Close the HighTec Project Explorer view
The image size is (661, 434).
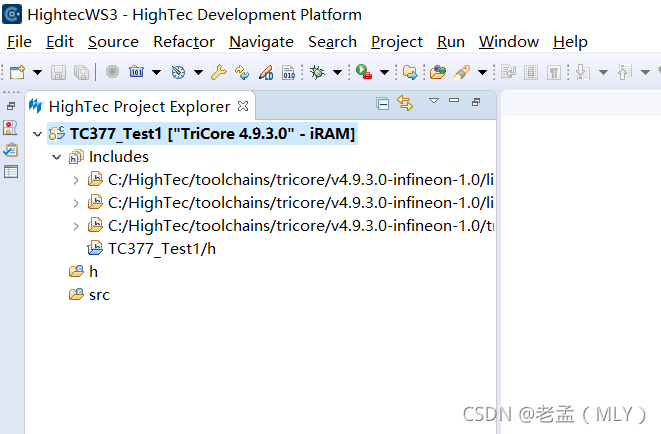243,106
